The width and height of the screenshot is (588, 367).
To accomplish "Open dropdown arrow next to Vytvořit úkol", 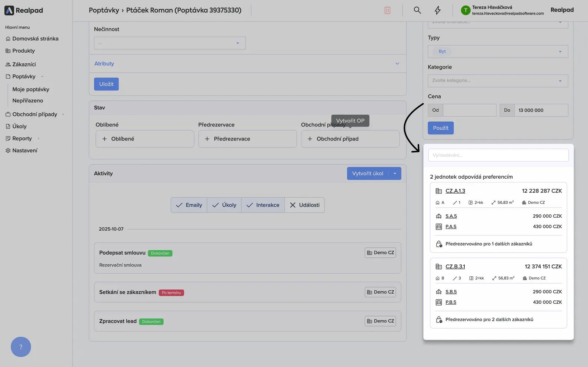I will point(395,173).
